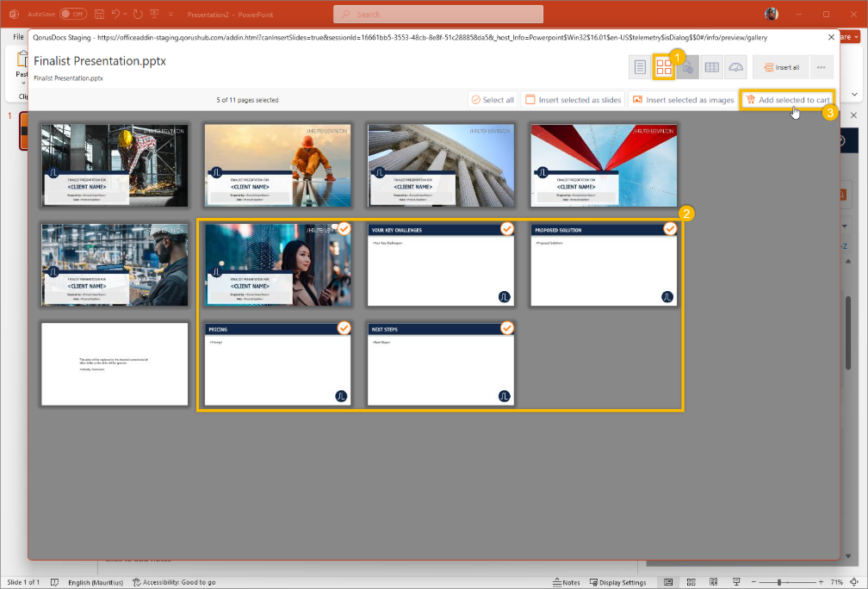
Task: Click the PowerPoint Save icon
Action: click(100, 15)
